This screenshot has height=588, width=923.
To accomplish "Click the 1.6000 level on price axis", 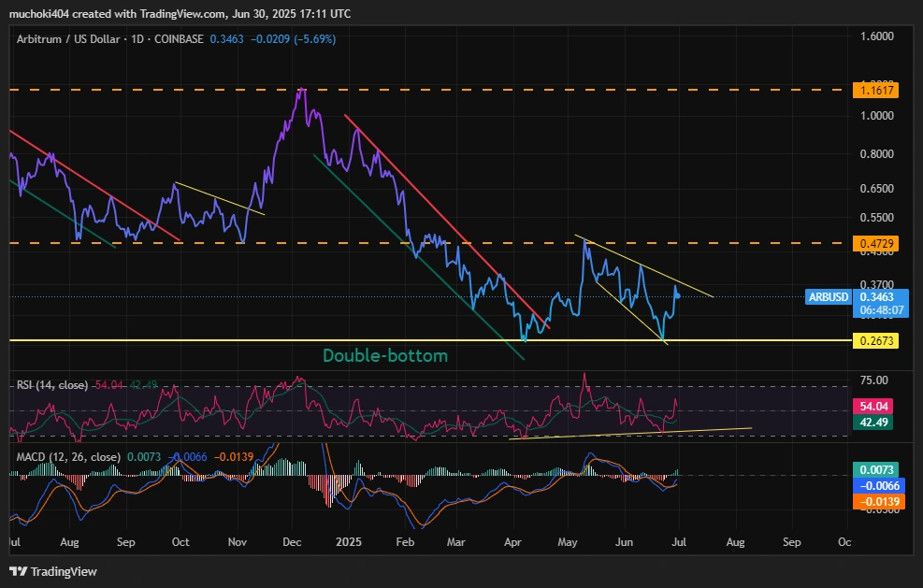I will pos(875,36).
